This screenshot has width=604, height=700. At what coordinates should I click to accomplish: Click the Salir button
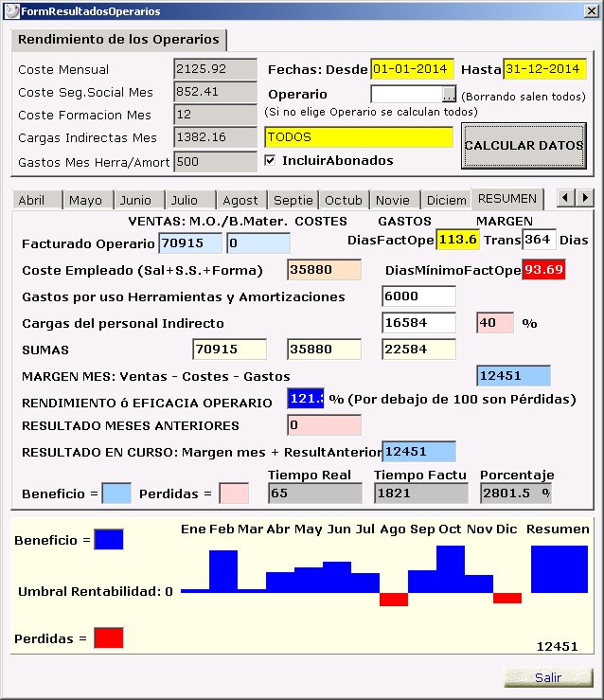[548, 677]
